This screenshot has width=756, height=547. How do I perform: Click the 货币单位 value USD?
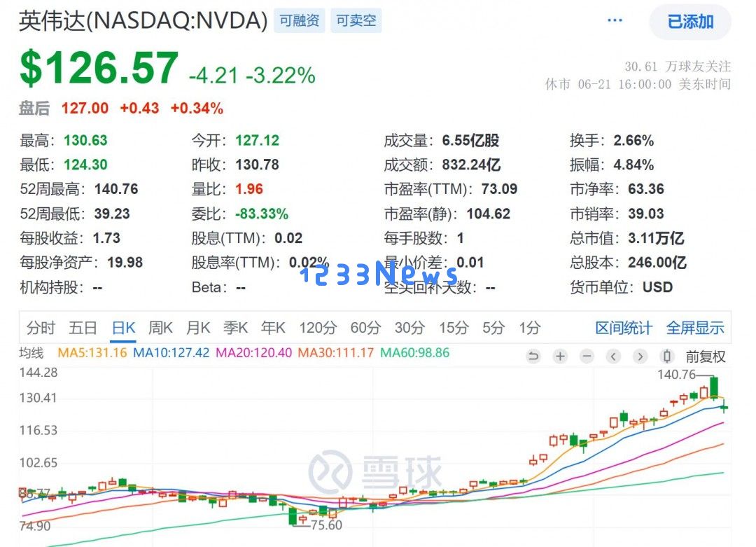click(x=657, y=287)
